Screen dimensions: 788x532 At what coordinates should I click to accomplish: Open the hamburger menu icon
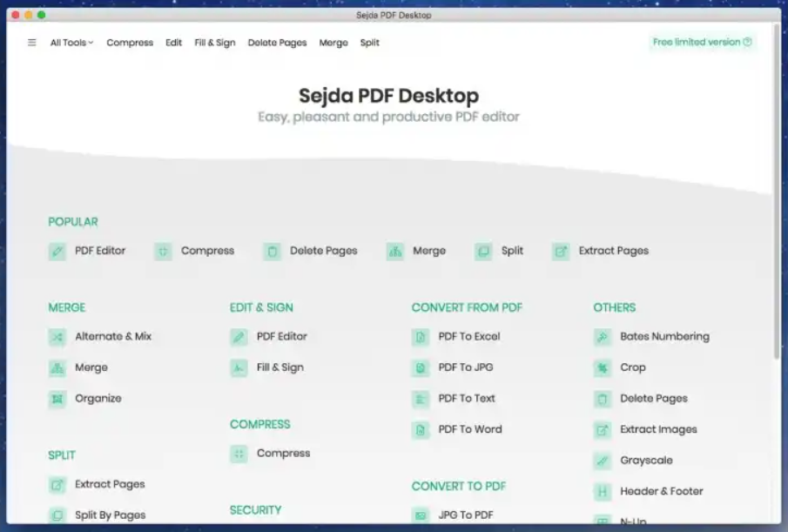[32, 43]
